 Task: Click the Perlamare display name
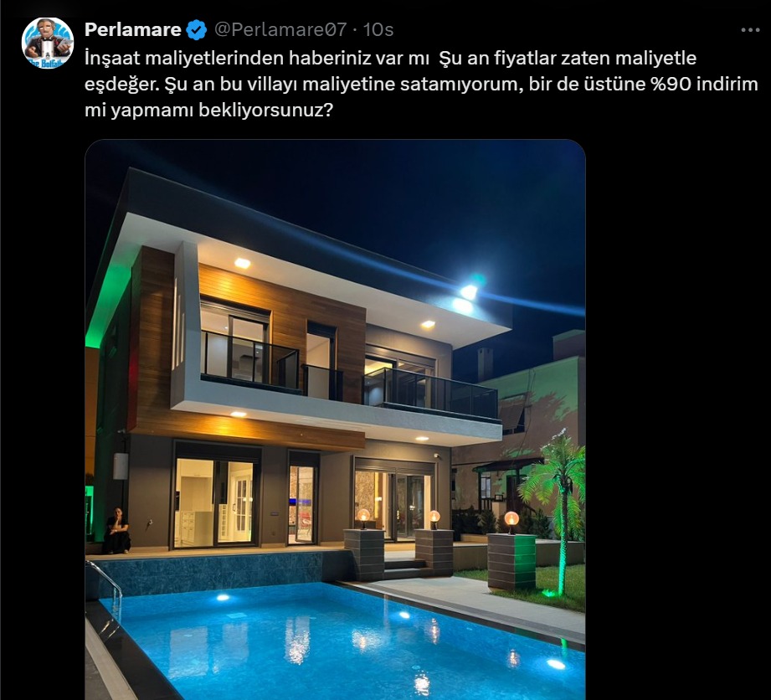click(x=133, y=30)
